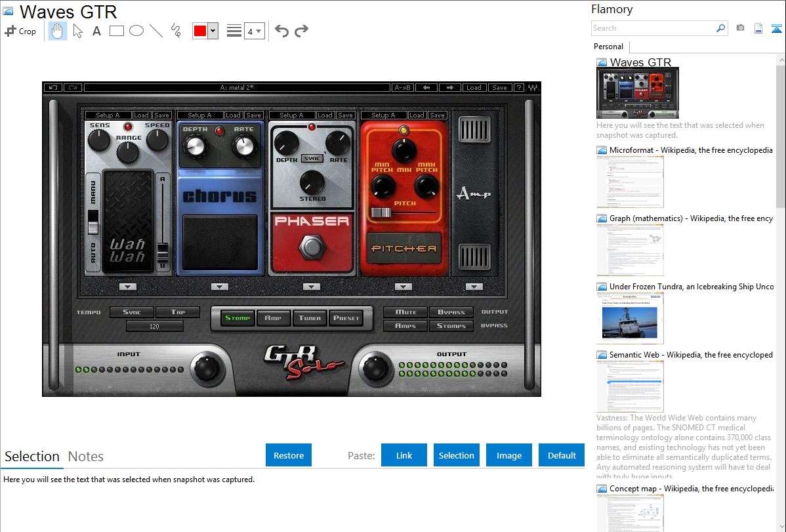This screenshot has width=786, height=532.
Task: Click the camera snapshot icon
Action: pos(740,28)
